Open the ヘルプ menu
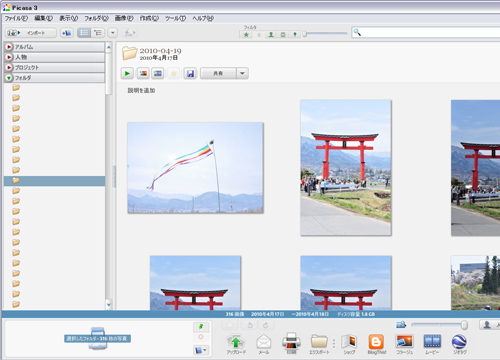The width and height of the screenshot is (500, 360). tap(203, 18)
